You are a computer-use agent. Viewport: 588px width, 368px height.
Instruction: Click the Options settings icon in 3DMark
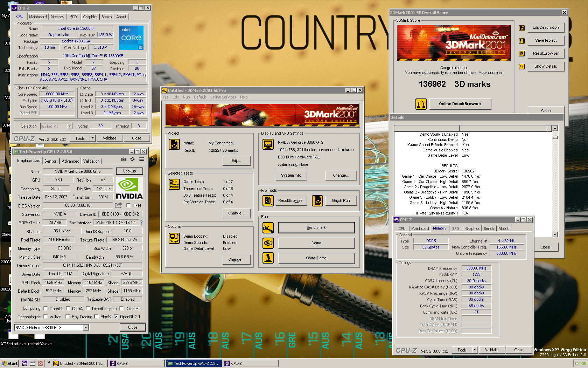point(174,238)
